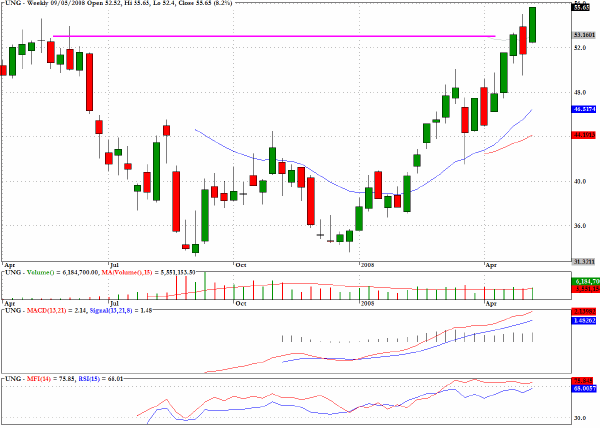Screen dimensions: 600x428
Task: Click the red moving average line in price chart
Action: pyautogui.click(x=509, y=145)
